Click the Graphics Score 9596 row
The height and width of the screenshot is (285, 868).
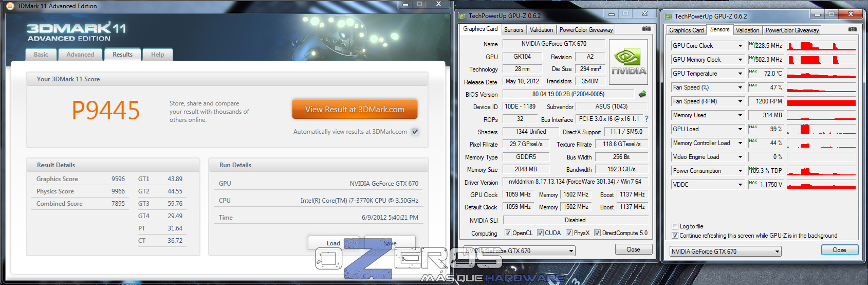pyautogui.click(x=81, y=179)
